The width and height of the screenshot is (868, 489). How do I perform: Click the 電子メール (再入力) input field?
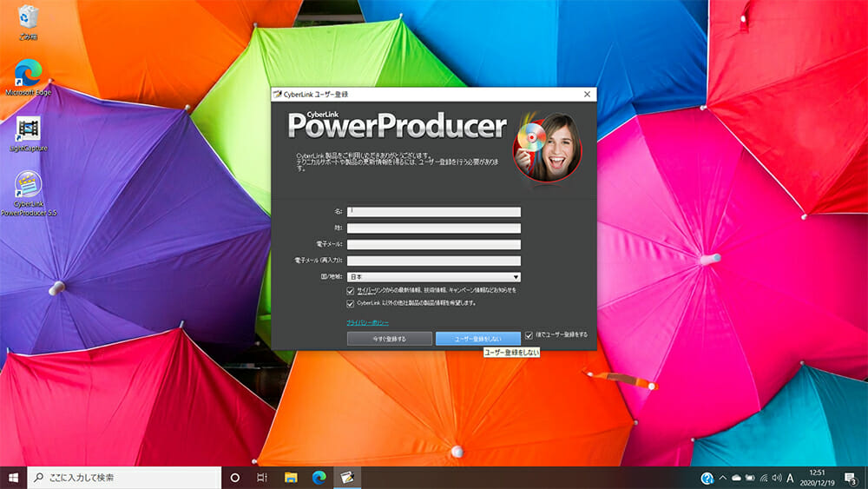433,261
